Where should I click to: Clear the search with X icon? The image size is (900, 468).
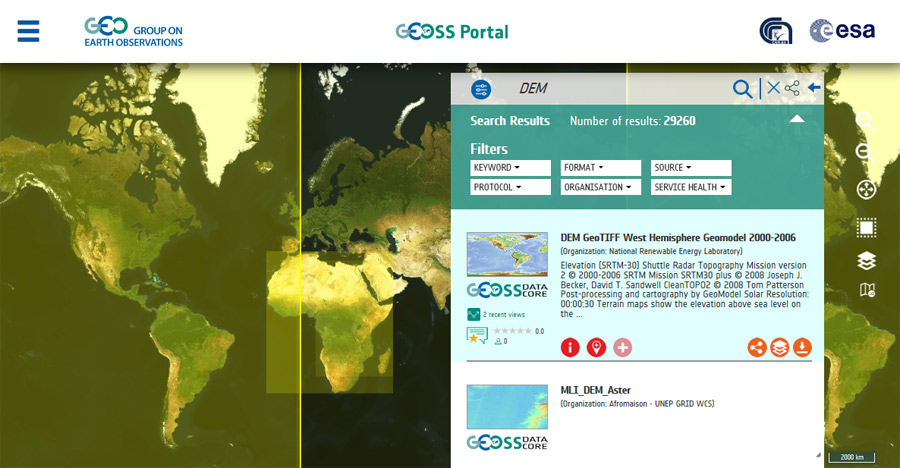(774, 87)
